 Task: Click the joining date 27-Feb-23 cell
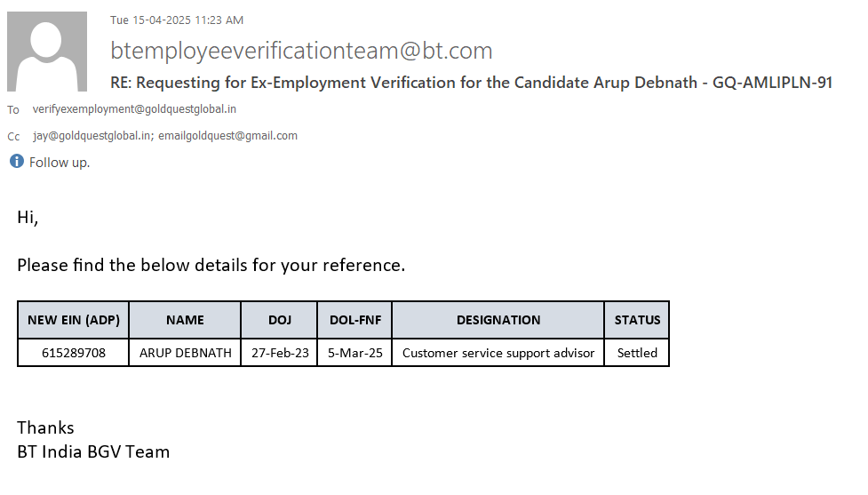(280, 353)
